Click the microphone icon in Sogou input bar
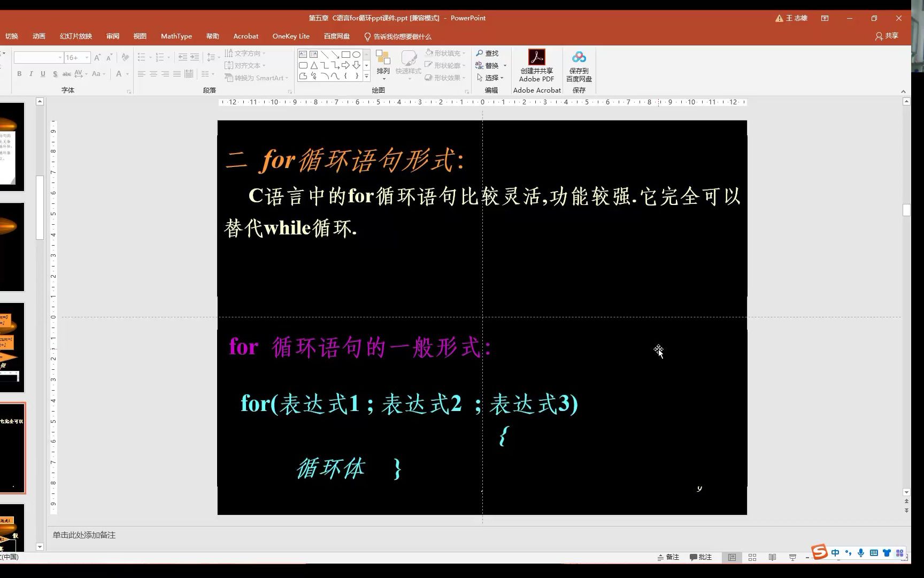 (860, 553)
